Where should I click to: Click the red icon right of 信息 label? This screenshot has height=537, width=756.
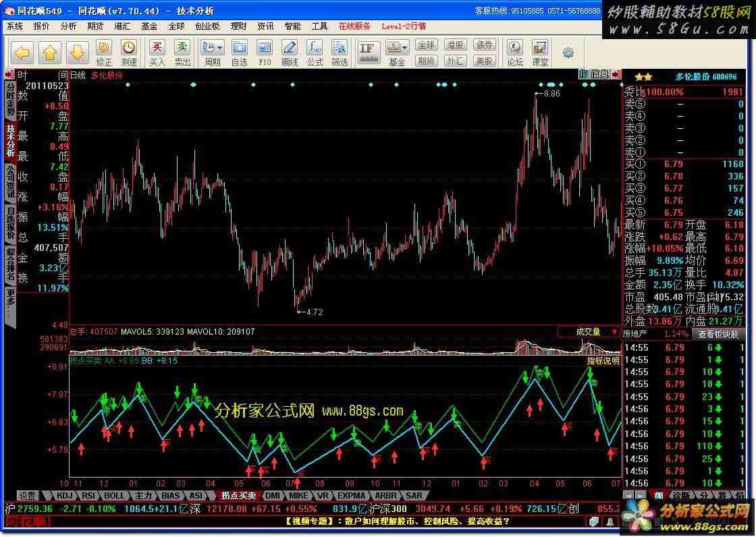(x=616, y=74)
